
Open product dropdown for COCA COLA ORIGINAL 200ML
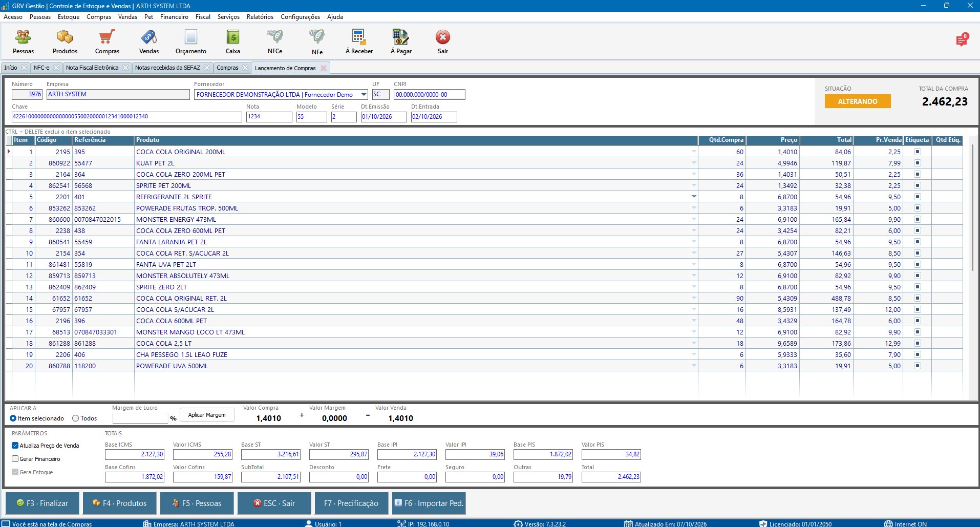(x=694, y=152)
